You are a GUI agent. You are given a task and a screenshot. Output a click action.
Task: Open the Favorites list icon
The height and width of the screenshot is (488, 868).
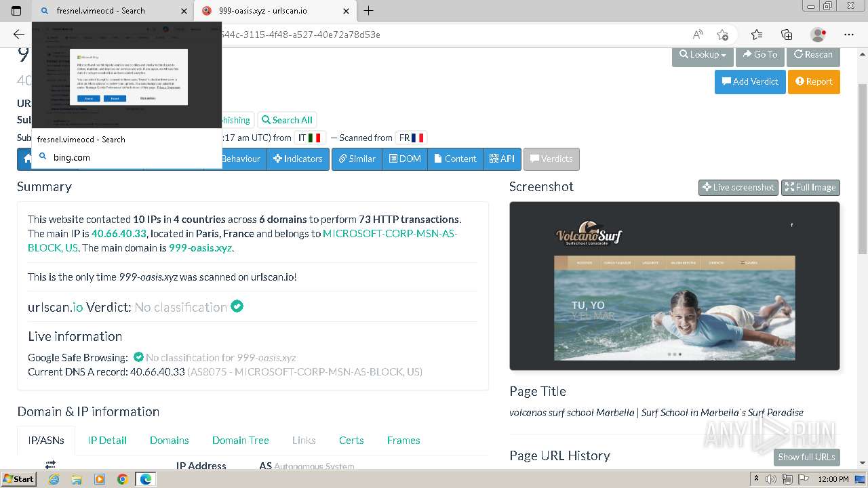click(x=757, y=35)
